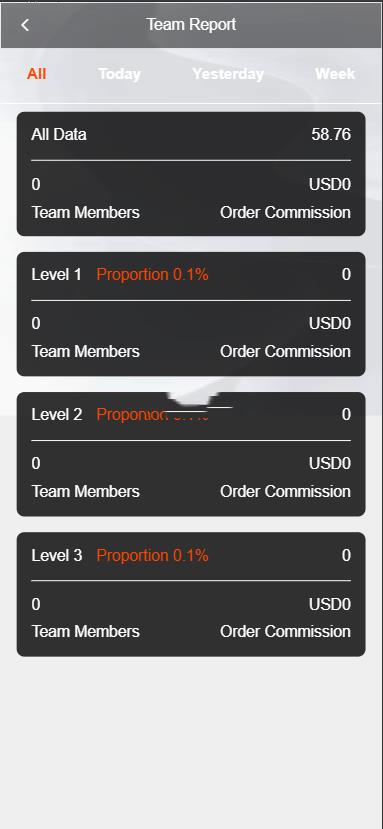This screenshot has height=829, width=383.
Task: Select the Level 2 heading
Action: click(57, 414)
